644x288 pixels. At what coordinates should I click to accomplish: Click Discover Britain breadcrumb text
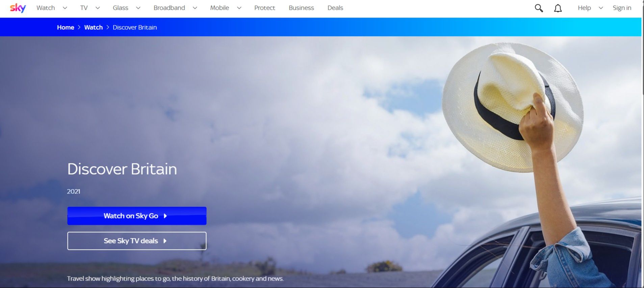135,27
